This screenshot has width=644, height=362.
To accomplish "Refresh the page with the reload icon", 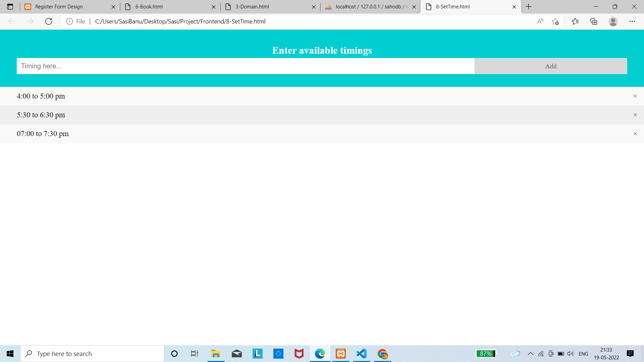I will coord(49,21).
